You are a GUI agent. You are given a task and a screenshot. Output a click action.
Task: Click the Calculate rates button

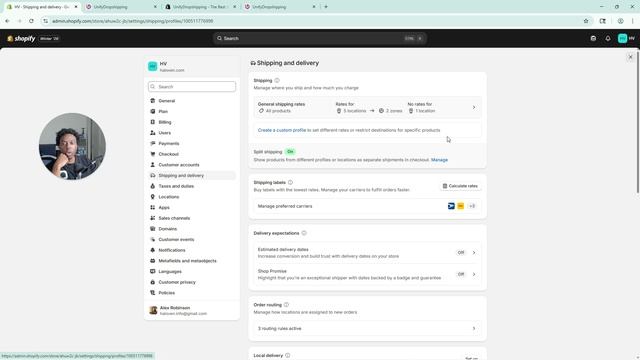coord(460,186)
